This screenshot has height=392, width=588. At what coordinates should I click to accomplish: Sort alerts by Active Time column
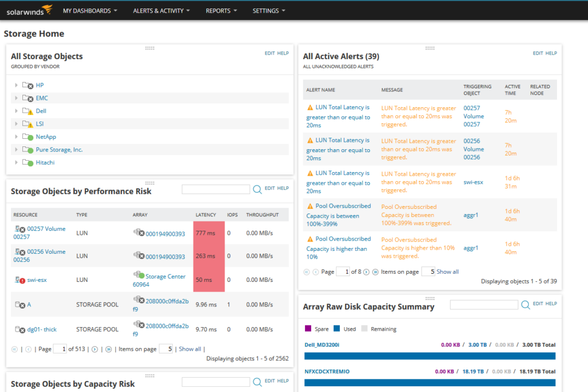pos(512,90)
